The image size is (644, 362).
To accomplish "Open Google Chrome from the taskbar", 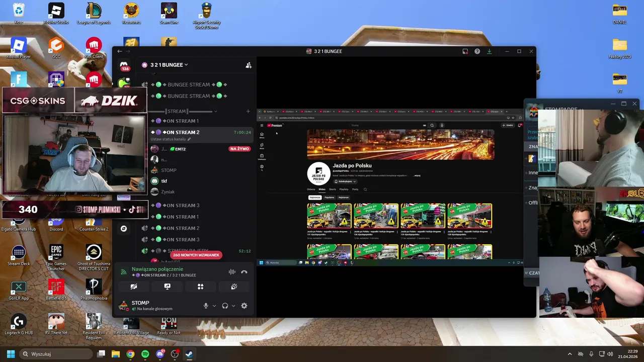I will point(130,354).
